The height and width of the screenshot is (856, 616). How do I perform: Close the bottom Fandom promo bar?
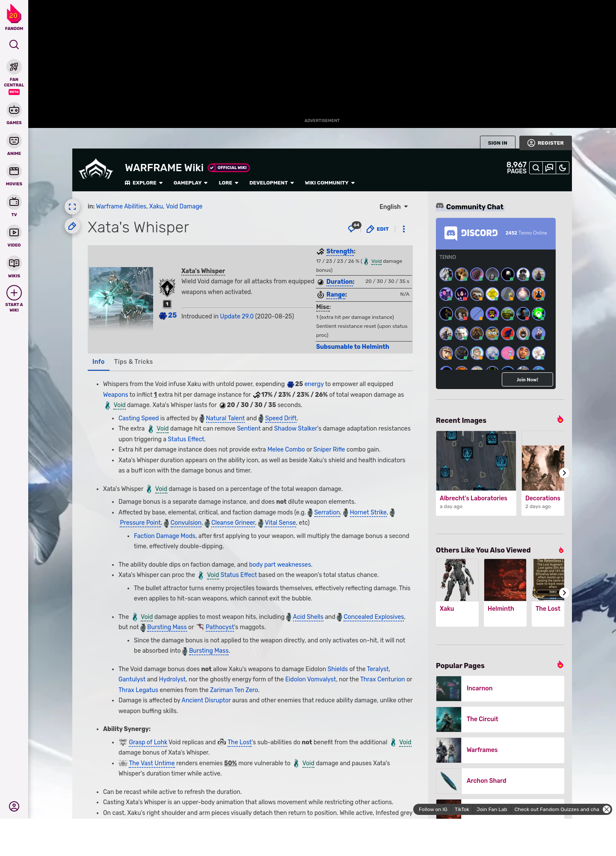coord(607,809)
